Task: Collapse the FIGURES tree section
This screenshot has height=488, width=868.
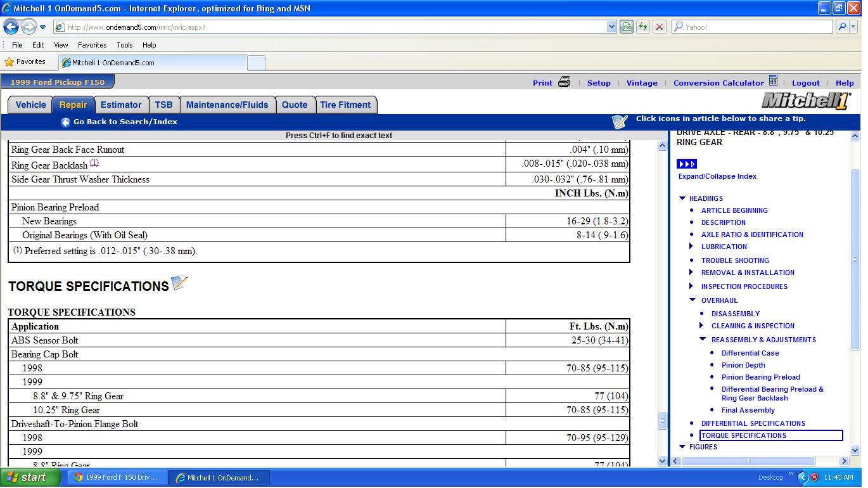Action: [x=682, y=447]
